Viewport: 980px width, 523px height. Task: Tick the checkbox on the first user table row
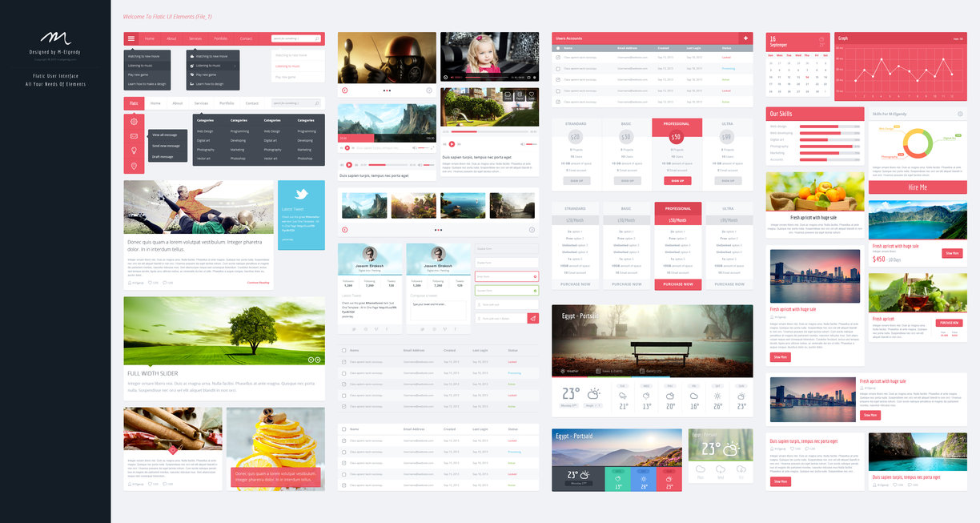(x=557, y=58)
